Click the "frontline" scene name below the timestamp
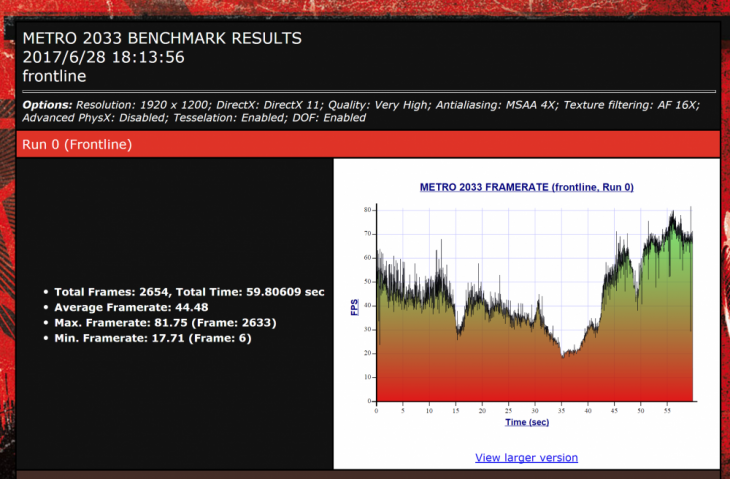This screenshot has width=730, height=479. coord(56,75)
